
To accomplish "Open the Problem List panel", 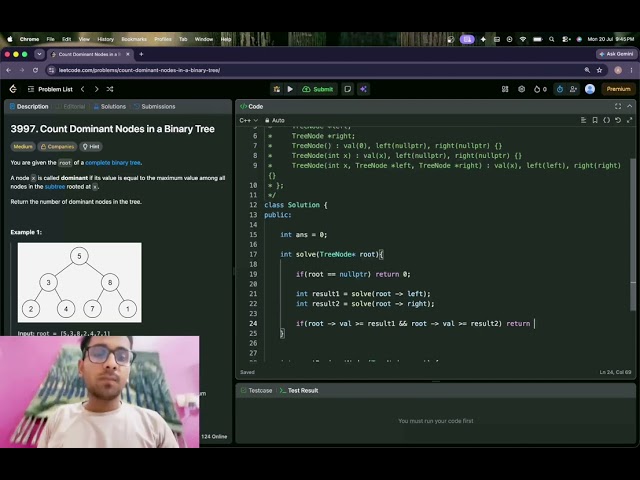I will (x=50, y=89).
